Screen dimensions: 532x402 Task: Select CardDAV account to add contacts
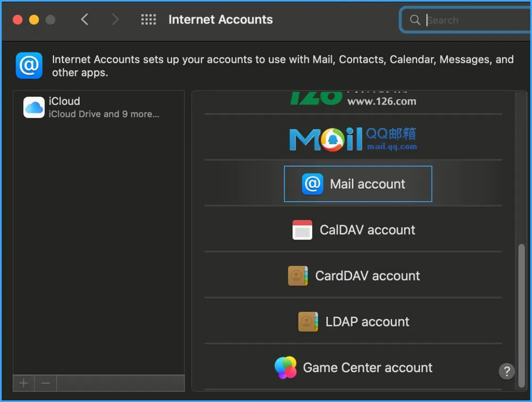(358, 275)
